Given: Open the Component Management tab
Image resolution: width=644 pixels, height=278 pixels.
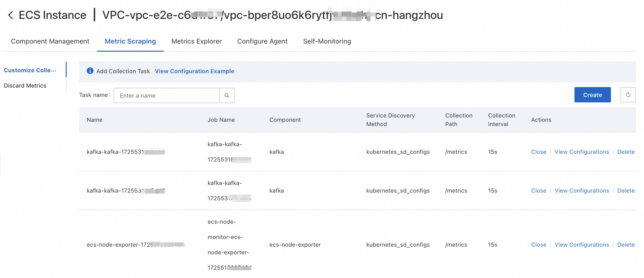Looking at the screenshot, I should point(50,41).
